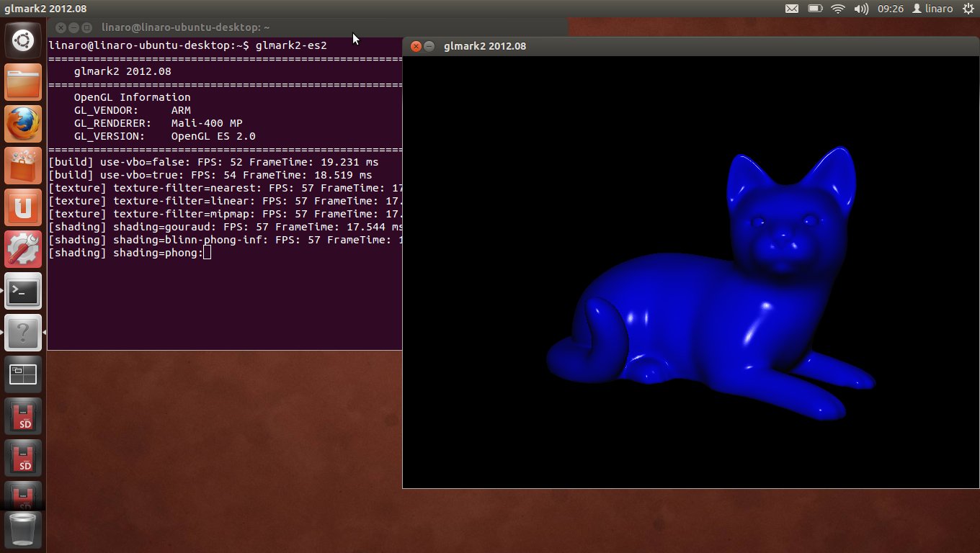The image size is (980, 553).
Task: Click the '[shading] shading=phong:' line
Action: pos(125,253)
